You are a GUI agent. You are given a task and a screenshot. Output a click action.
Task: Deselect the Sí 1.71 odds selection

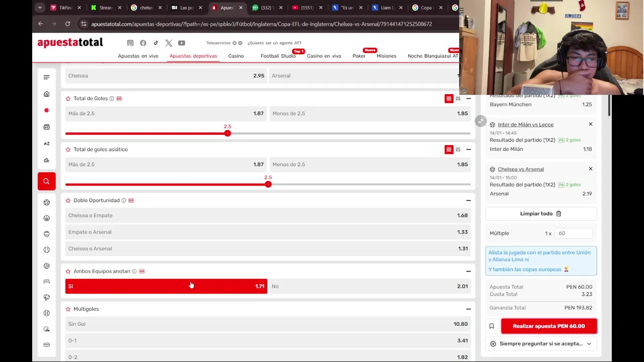(166, 286)
